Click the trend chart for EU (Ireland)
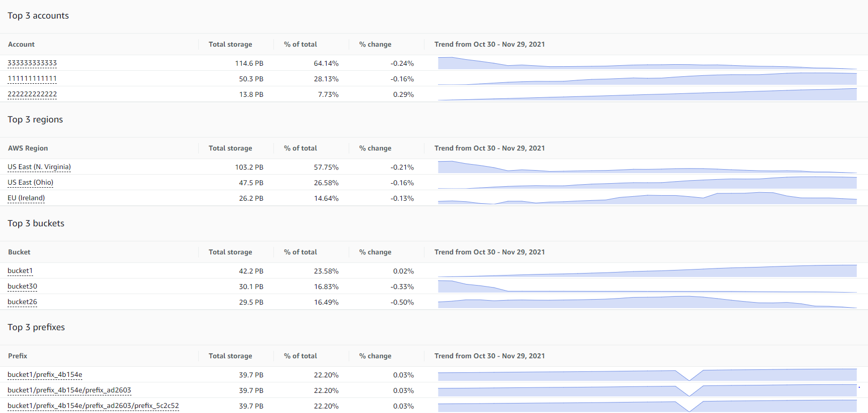 [647, 199]
